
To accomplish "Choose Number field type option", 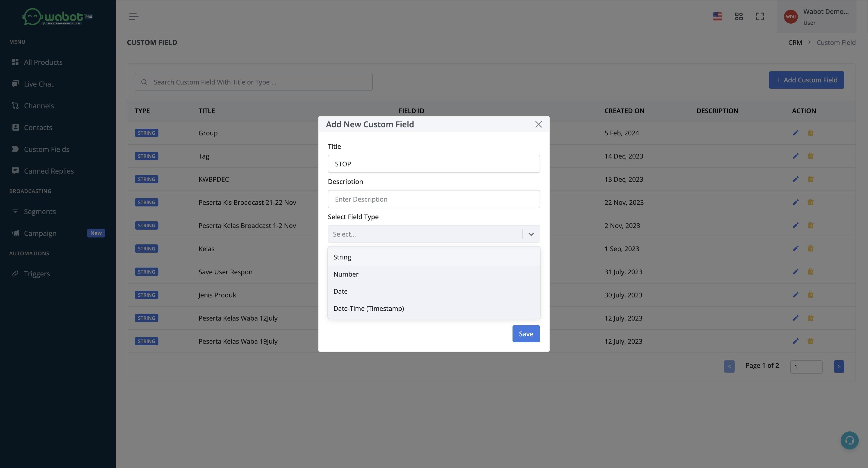I will [x=434, y=274].
